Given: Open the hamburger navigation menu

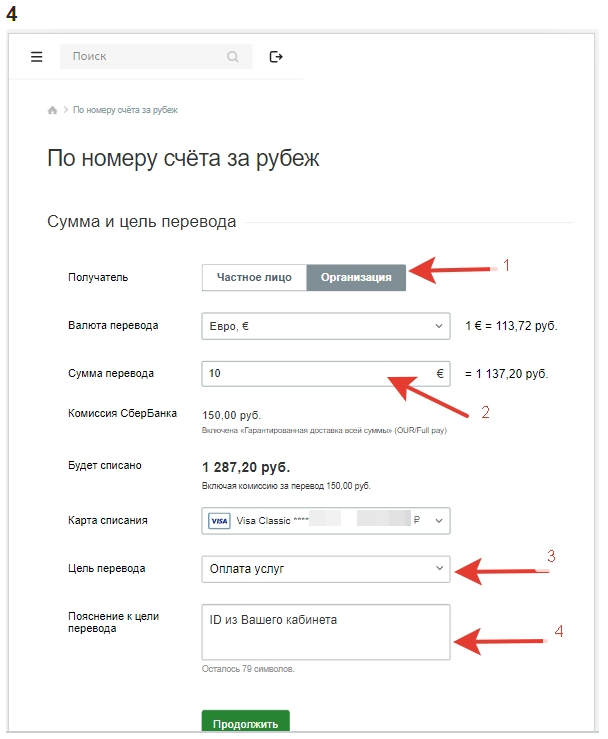Looking at the screenshot, I should 37,57.
